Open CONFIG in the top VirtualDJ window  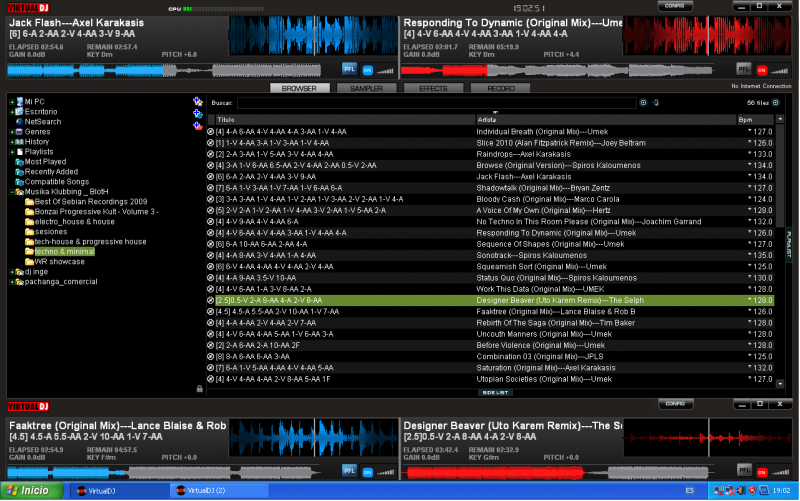point(674,6)
